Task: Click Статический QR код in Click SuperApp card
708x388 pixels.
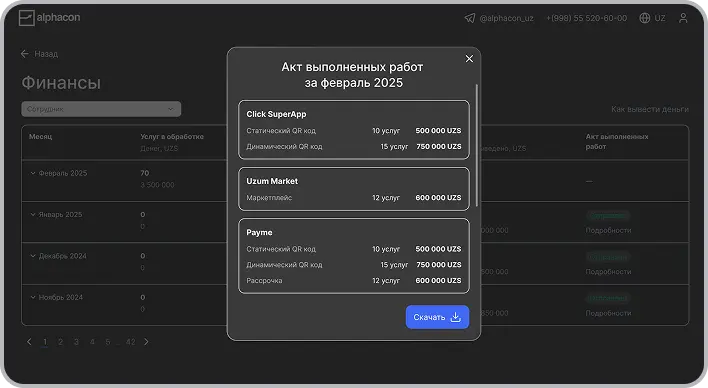Action: pyautogui.click(x=281, y=131)
